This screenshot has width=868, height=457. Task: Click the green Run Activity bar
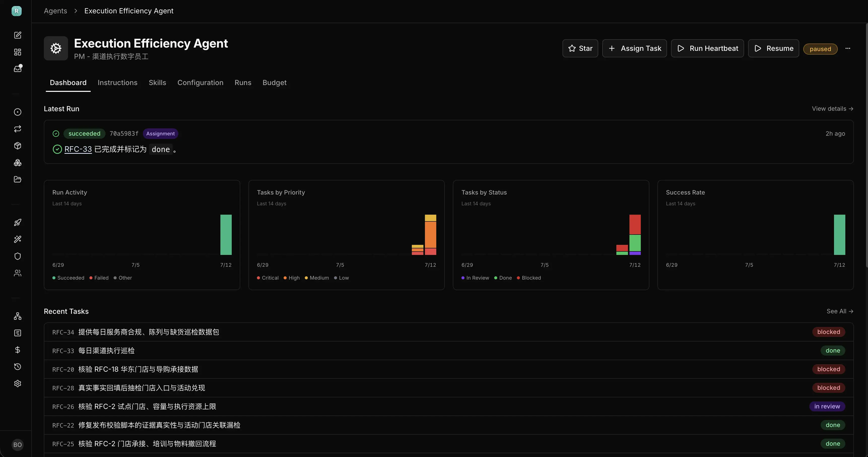226,235
